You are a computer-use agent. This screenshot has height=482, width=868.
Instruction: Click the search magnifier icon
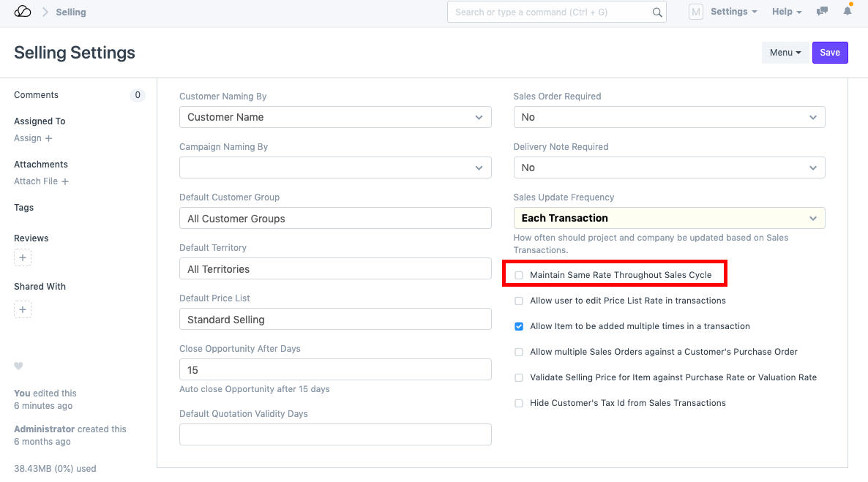[656, 12]
